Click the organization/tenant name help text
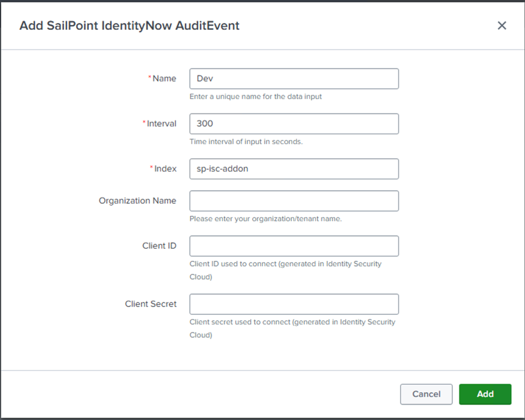The image size is (525, 420). pos(265,219)
